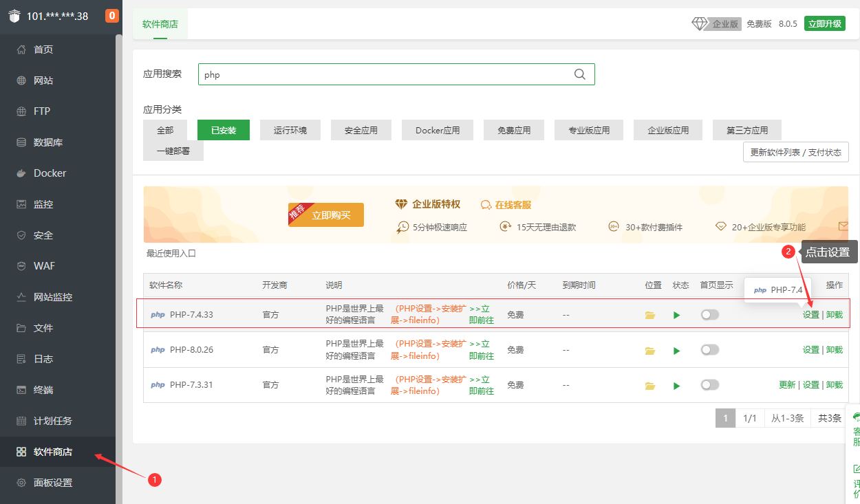Toggle homepage display for PHP-7.3.31
The width and height of the screenshot is (860, 504).
(x=709, y=384)
